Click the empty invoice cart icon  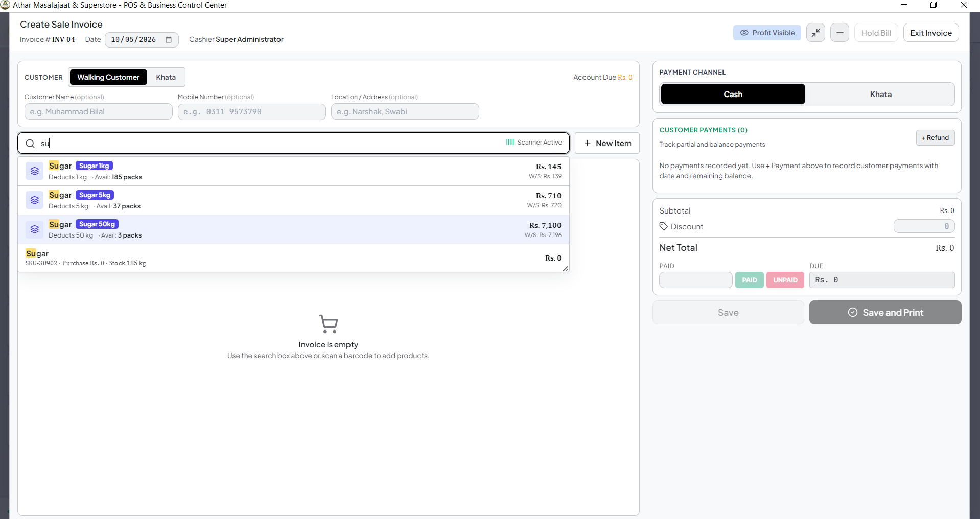[x=329, y=324]
